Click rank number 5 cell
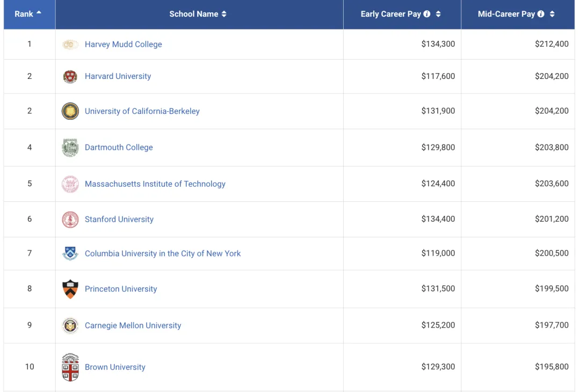 (30, 184)
